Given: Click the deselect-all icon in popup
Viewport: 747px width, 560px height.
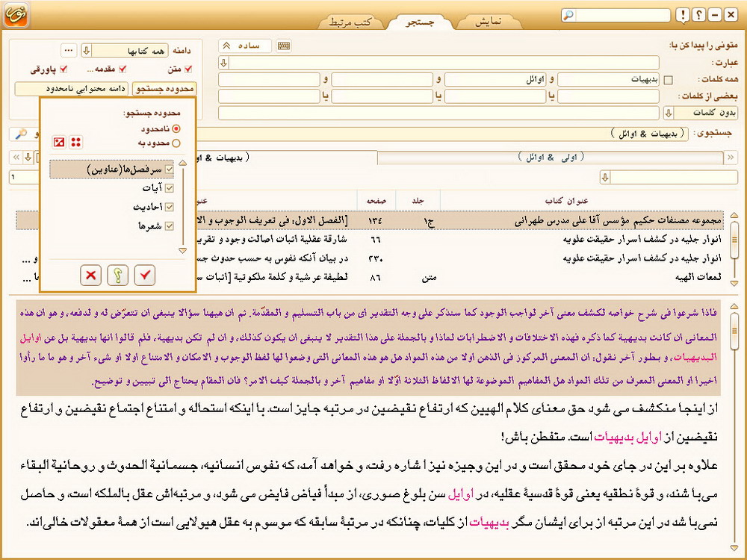Looking at the screenshot, I should pyautogui.click(x=59, y=142).
